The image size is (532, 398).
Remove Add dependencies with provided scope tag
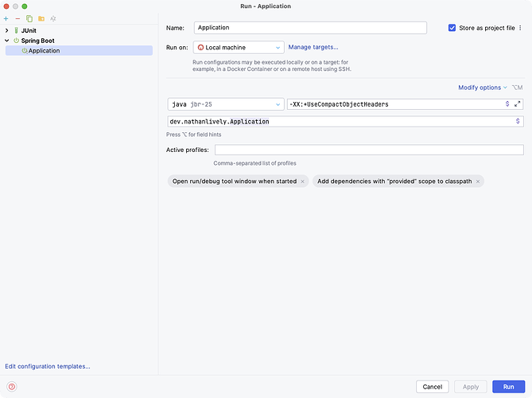click(477, 181)
